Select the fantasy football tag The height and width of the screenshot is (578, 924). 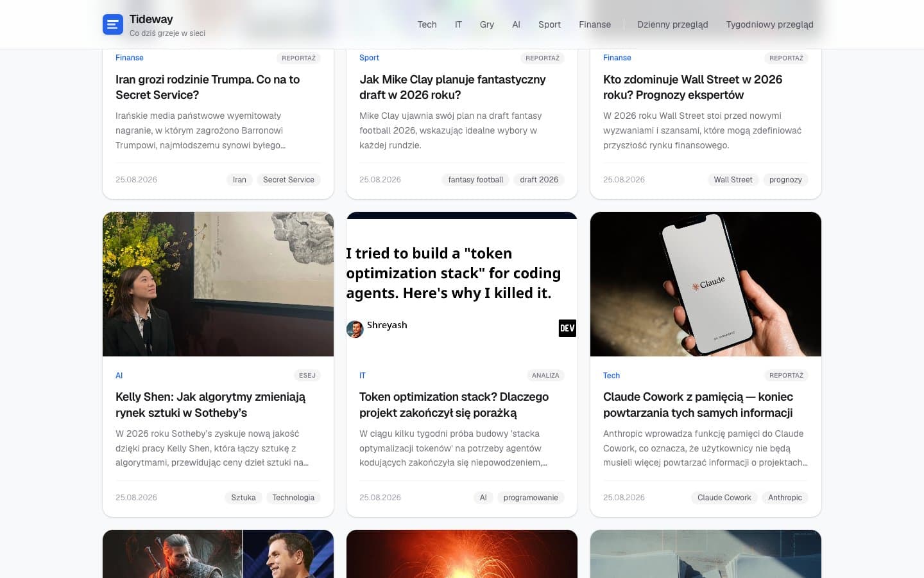point(475,180)
